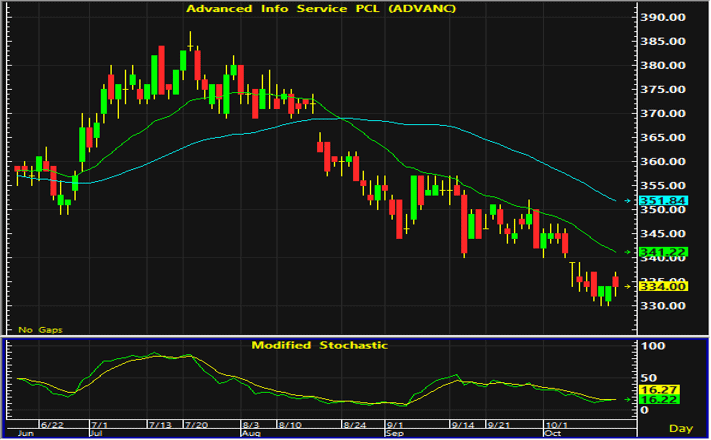Click the green 16.22 stochastic value label

point(659,400)
